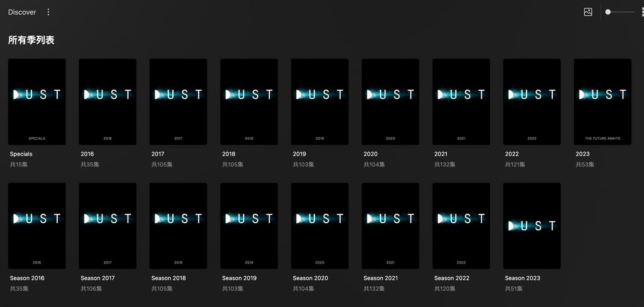
Task: Click '共51集' under Season 2023
Action: pos(513,289)
